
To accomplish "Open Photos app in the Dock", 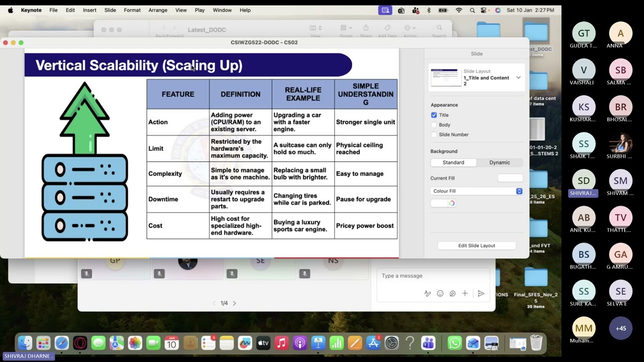I will [x=135, y=343].
